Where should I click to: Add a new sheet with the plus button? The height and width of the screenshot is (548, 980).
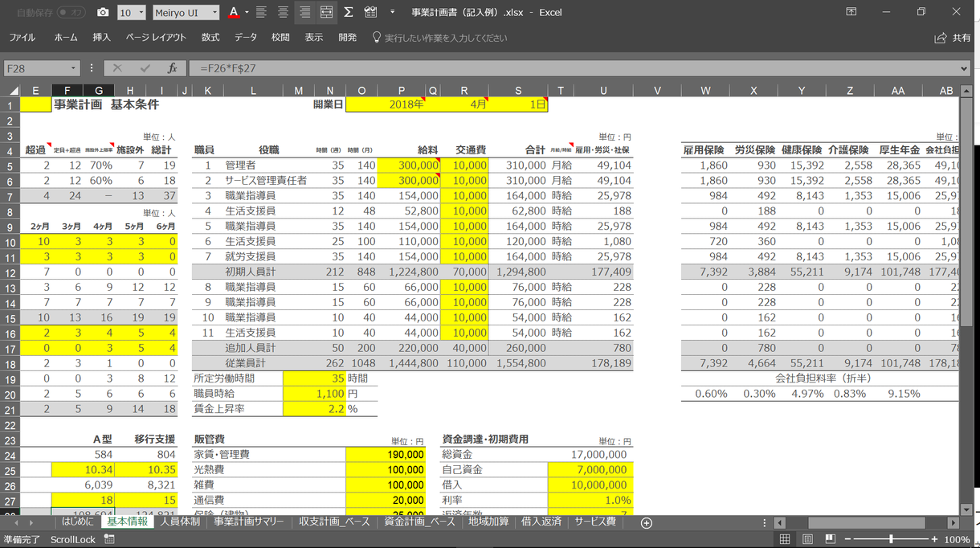(x=646, y=522)
